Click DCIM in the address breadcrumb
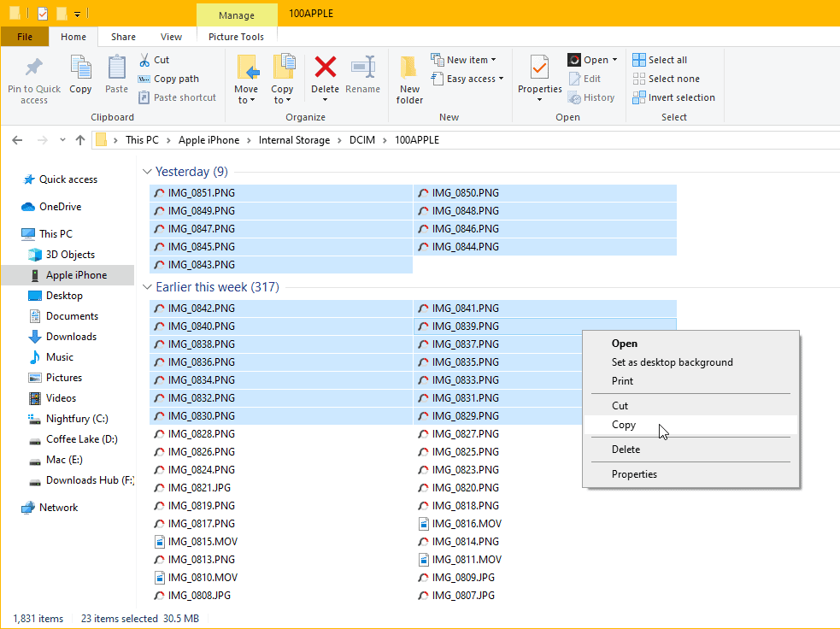840x629 pixels. pyautogui.click(x=361, y=140)
